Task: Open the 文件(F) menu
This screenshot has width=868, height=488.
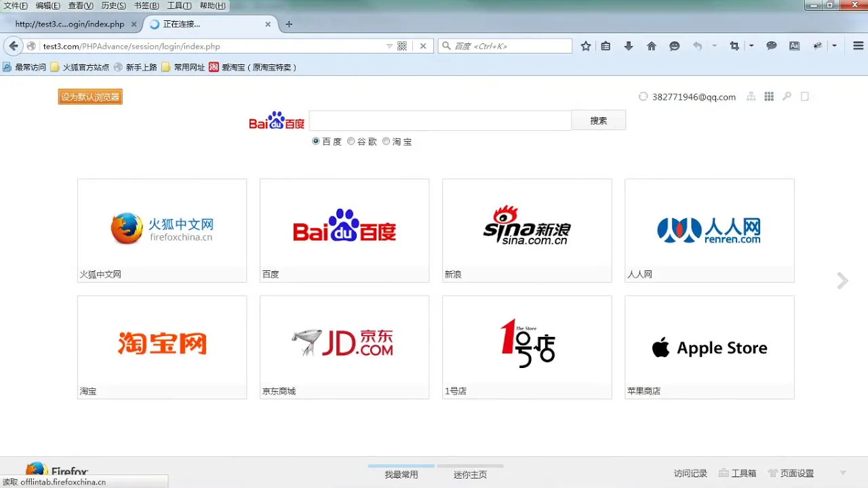Action: coord(16,5)
